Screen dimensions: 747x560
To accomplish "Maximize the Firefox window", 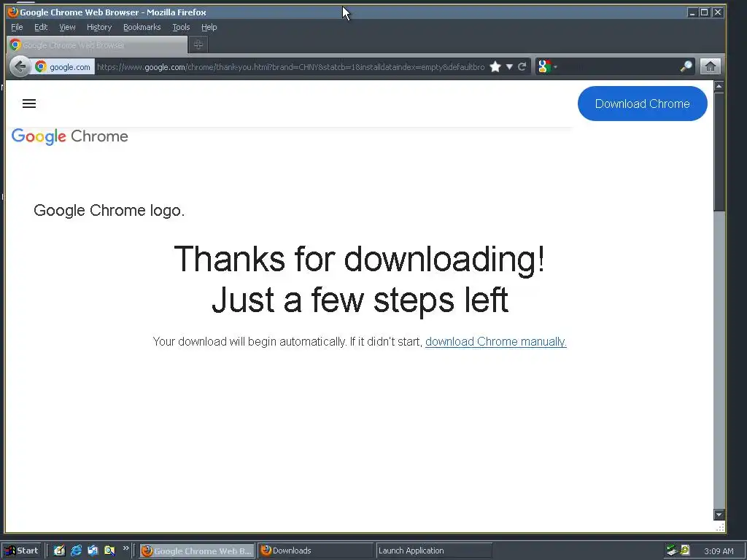I will (705, 12).
